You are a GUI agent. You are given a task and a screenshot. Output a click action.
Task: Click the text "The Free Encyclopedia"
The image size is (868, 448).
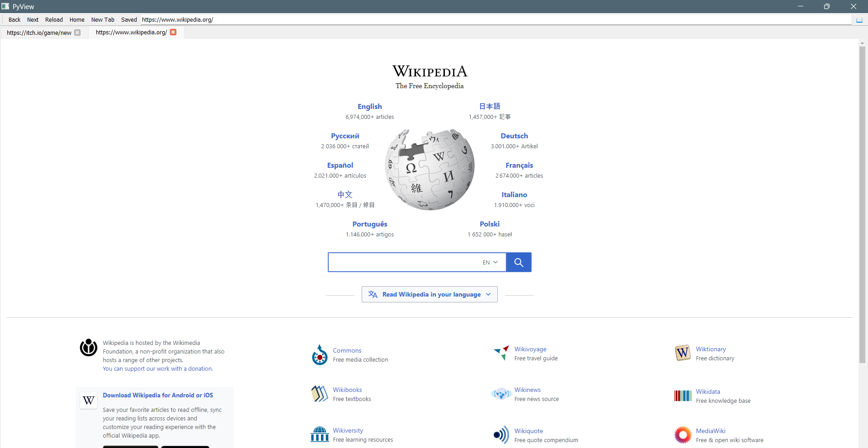429,86
